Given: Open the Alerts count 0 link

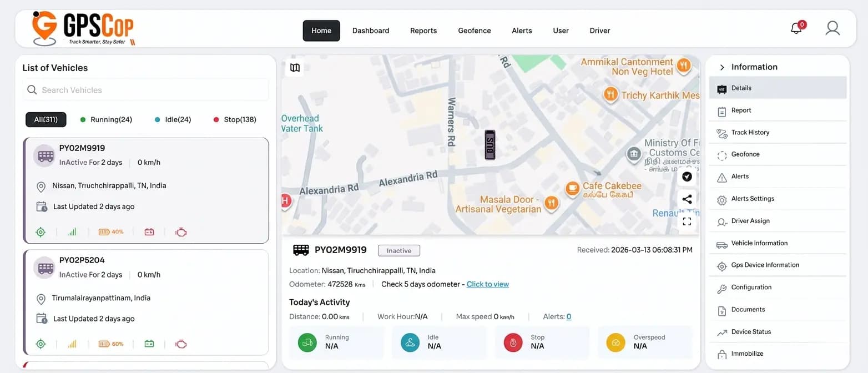Looking at the screenshot, I should (569, 316).
